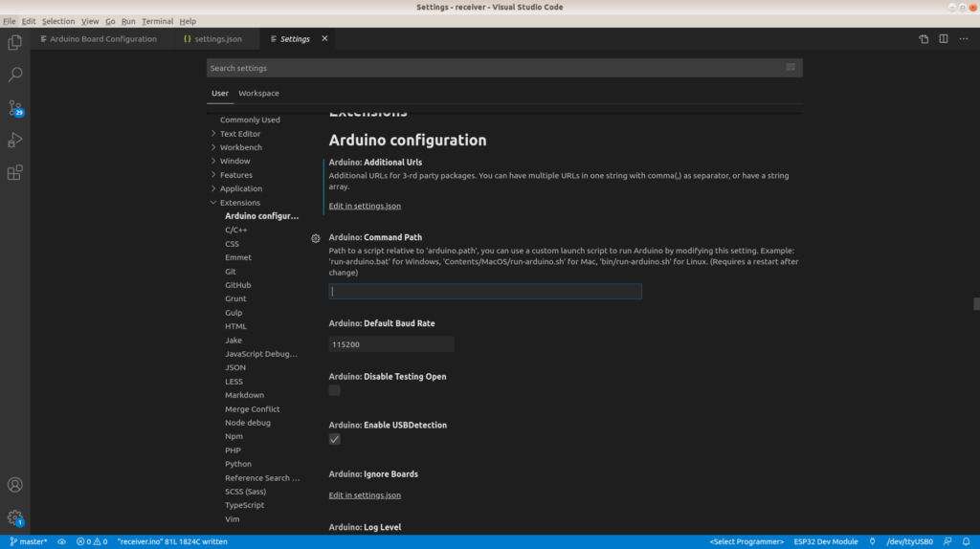Viewport: 980px width, 549px height.
Task: Select the Workspace settings scope
Action: [258, 94]
